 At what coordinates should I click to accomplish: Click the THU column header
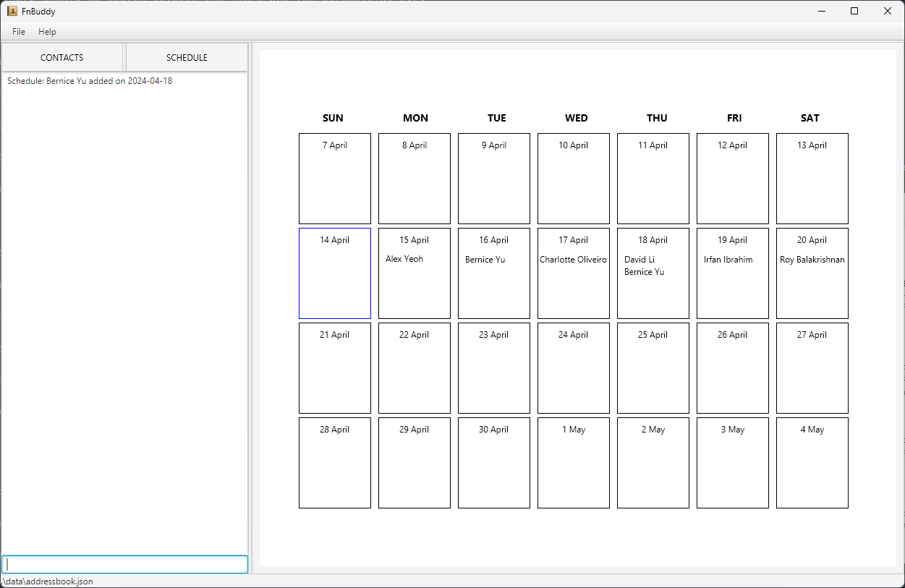[657, 118]
